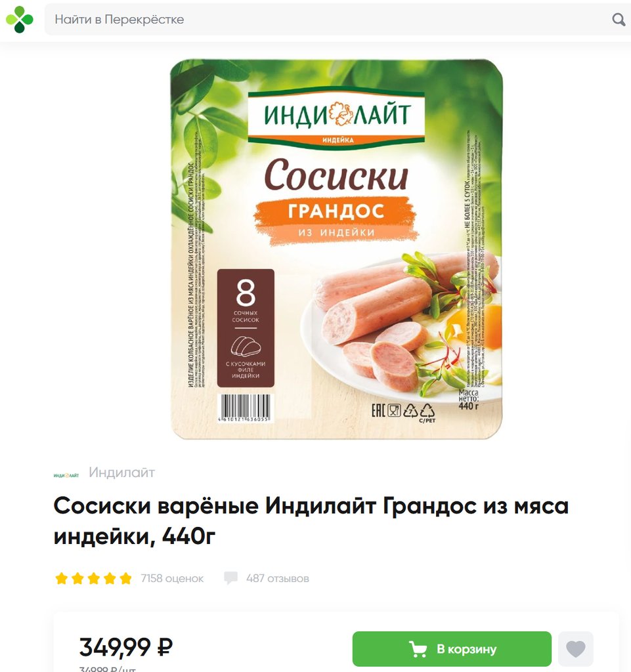The image size is (631, 672).
Task: Click the fourth rating star
Action: point(110,578)
